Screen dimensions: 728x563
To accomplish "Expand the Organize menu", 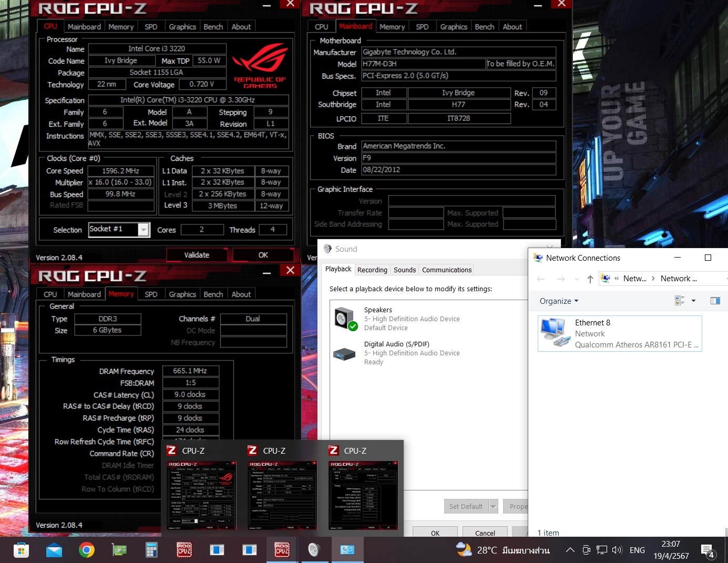I will 559,301.
